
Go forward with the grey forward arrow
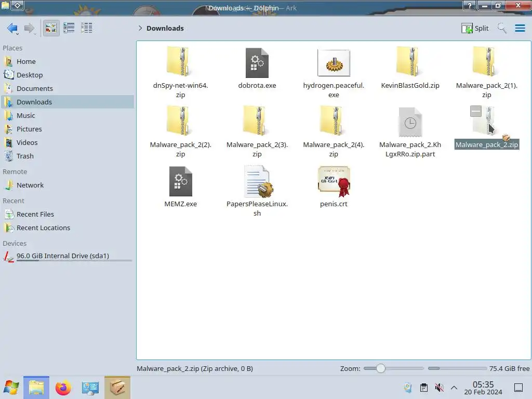pyautogui.click(x=30, y=28)
